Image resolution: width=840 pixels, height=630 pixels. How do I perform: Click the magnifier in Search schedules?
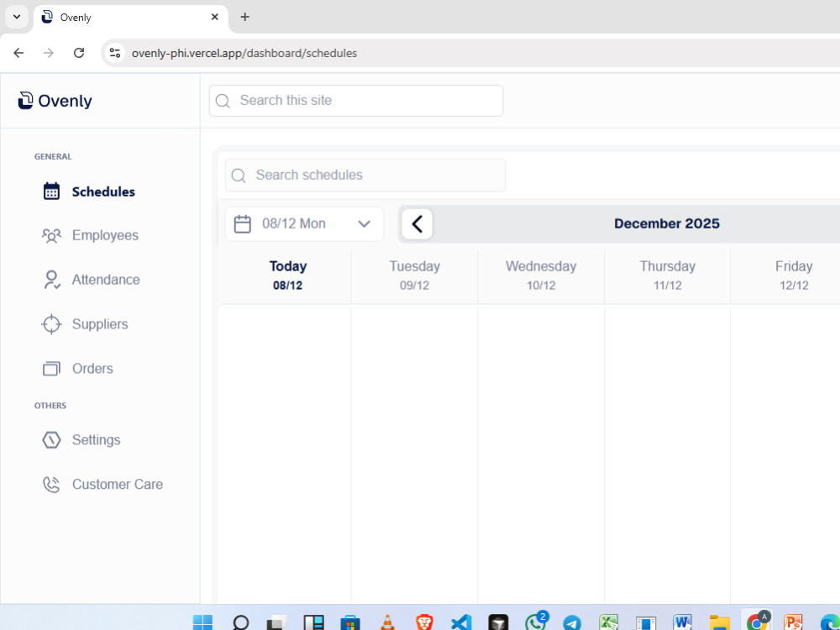pyautogui.click(x=239, y=176)
